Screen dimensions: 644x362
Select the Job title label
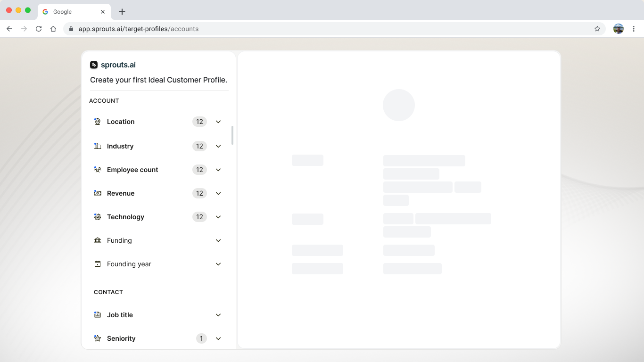tap(120, 315)
